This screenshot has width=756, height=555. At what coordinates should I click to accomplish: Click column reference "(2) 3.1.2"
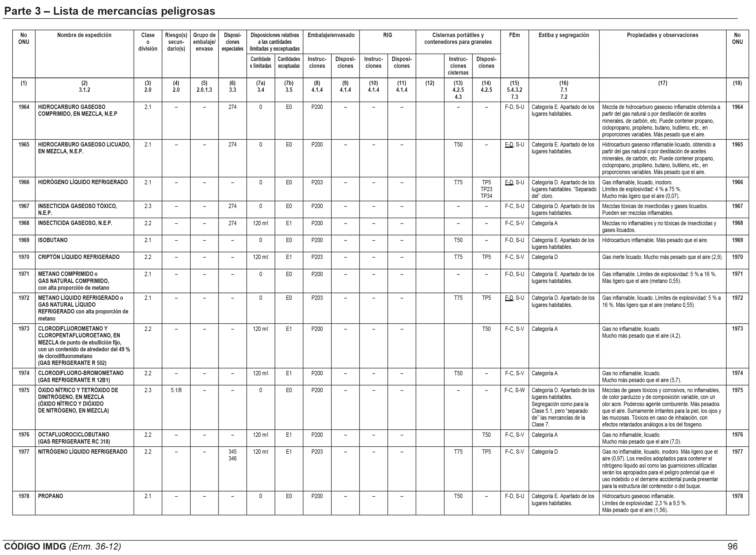(x=84, y=86)
